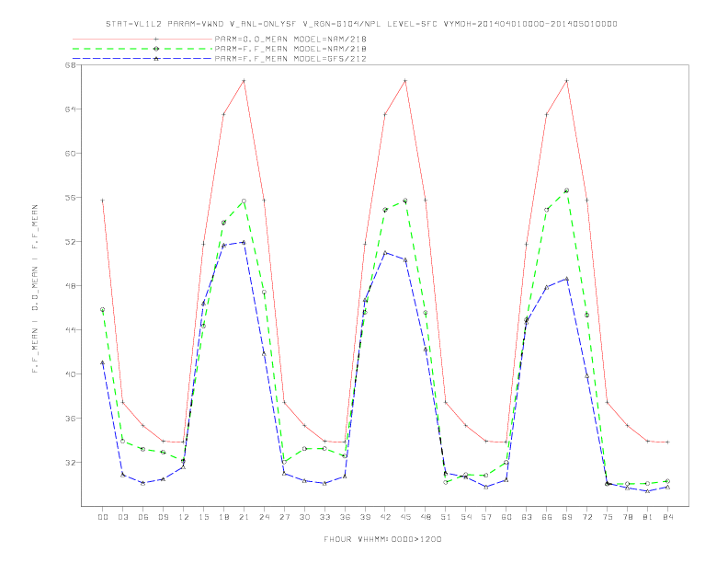
Task: Select legend entry PARM=F.F_MEAN MODEL=GFS/212
Action: (x=290, y=59)
